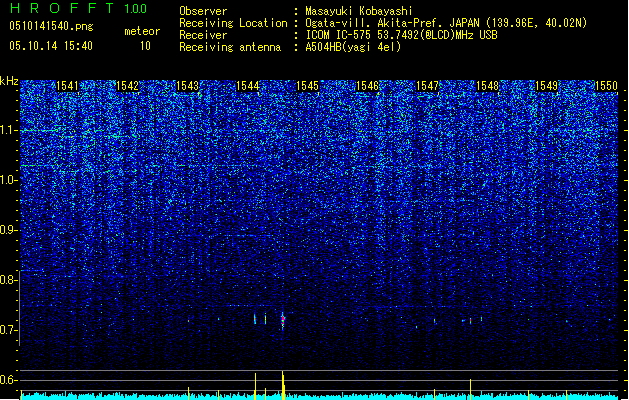The image size is (629, 400).
Task: Click the 1550 time marker
Action: (x=607, y=86)
